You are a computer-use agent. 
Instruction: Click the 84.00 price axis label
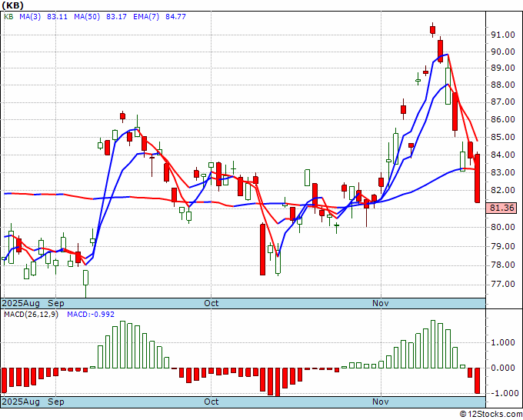point(502,155)
